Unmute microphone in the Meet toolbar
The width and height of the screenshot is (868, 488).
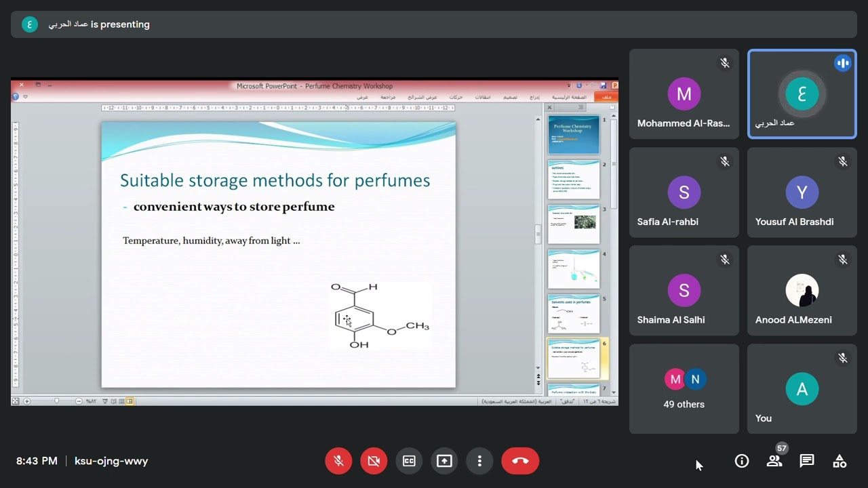click(x=338, y=461)
